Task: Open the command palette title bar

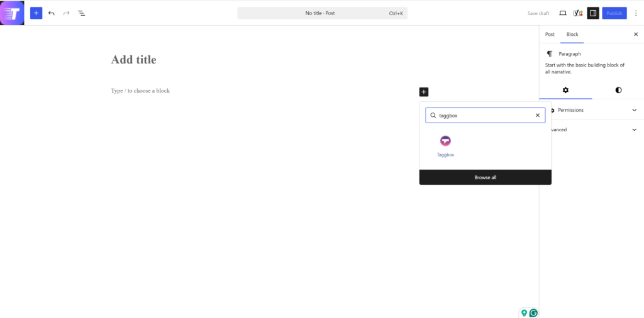Action: pyautogui.click(x=323, y=13)
